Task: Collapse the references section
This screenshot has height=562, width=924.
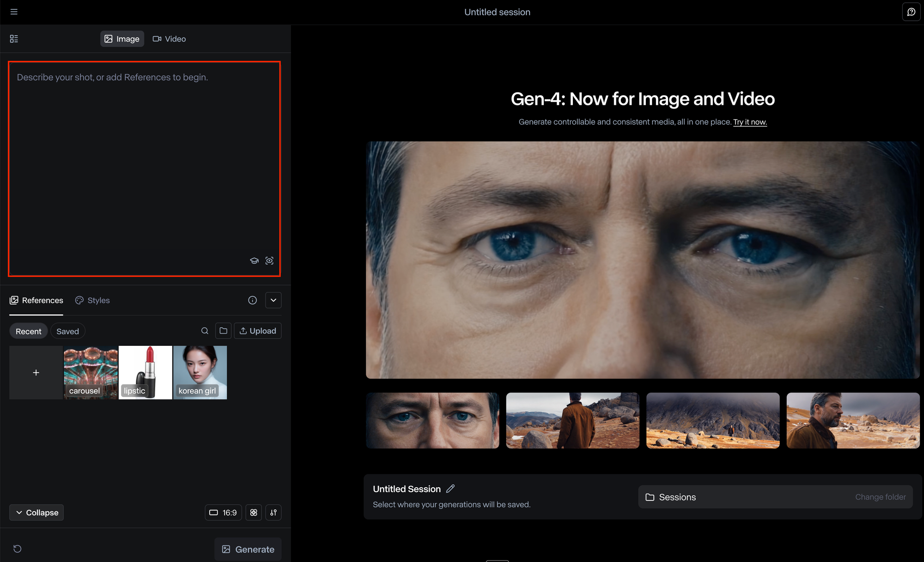Action: pyautogui.click(x=36, y=513)
